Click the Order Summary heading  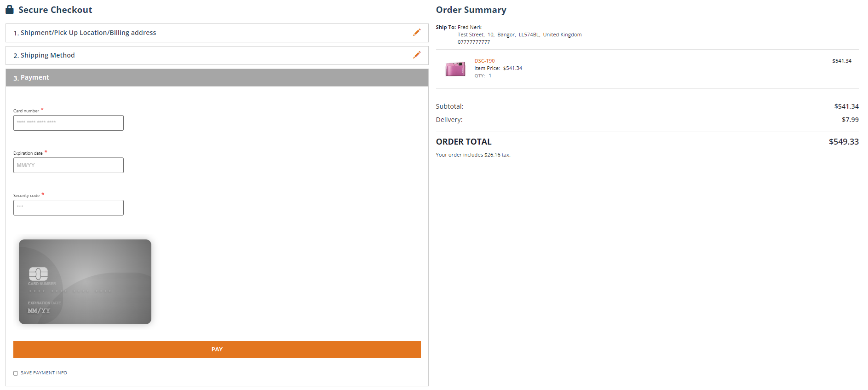471,10
